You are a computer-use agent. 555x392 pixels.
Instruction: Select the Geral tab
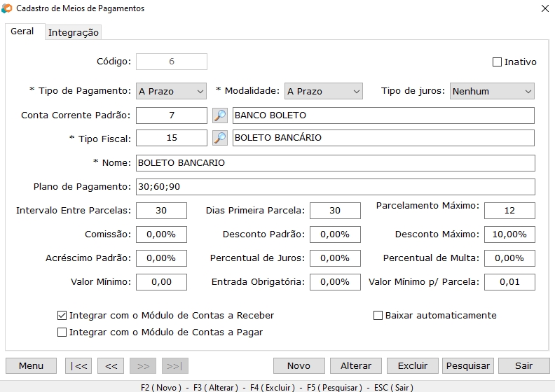pyautogui.click(x=22, y=31)
